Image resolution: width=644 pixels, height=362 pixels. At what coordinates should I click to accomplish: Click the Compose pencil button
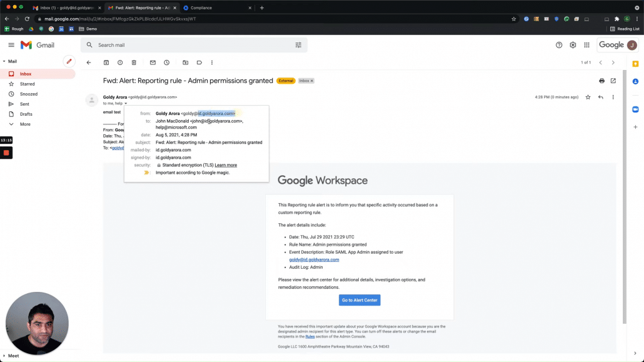(69, 61)
